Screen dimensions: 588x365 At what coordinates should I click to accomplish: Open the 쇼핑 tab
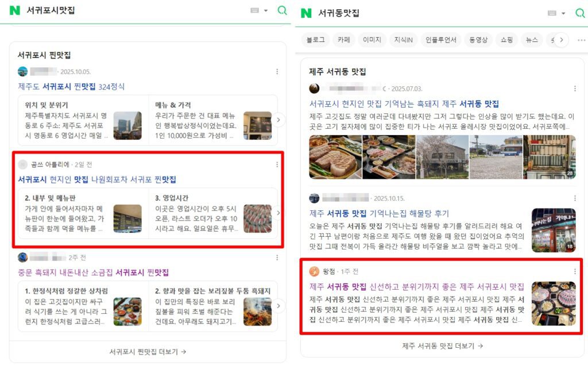(x=506, y=40)
